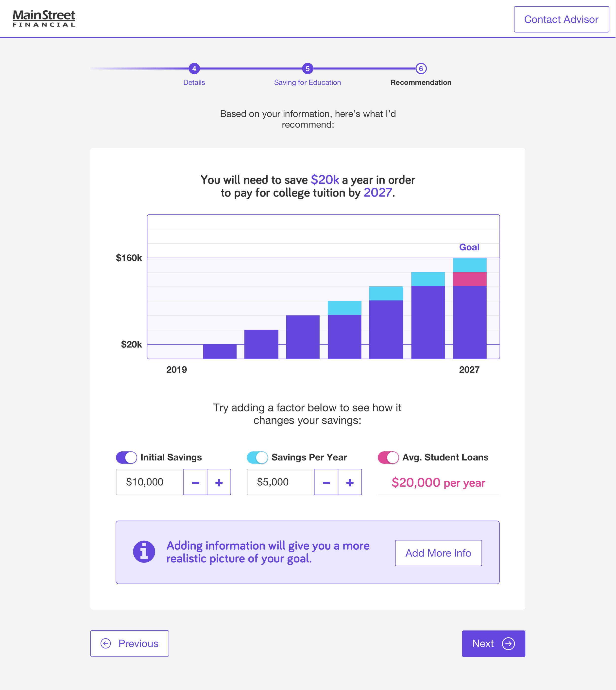616x690 pixels.
Task: Decrease Initial Savings with minus button
Action: pyautogui.click(x=195, y=482)
